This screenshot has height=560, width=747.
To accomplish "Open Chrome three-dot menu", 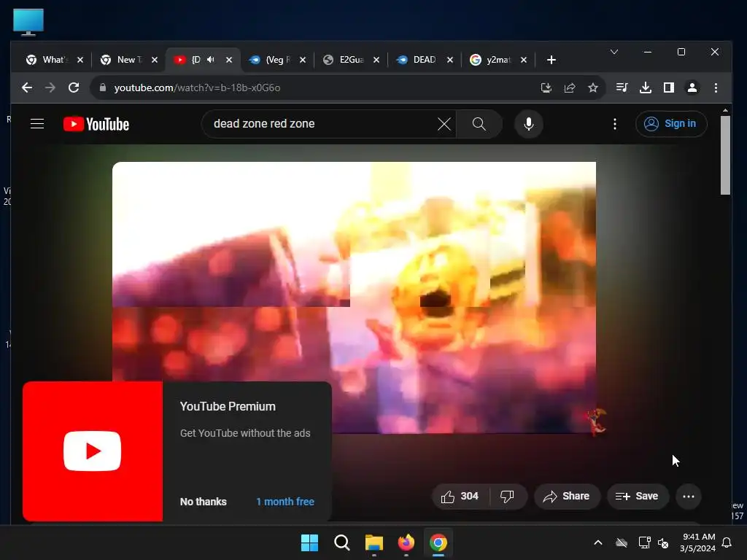I will click(x=716, y=87).
